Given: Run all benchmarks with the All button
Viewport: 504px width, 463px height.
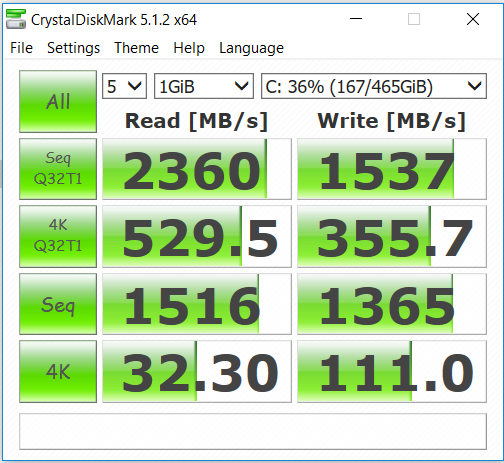Looking at the screenshot, I should pyautogui.click(x=58, y=101).
